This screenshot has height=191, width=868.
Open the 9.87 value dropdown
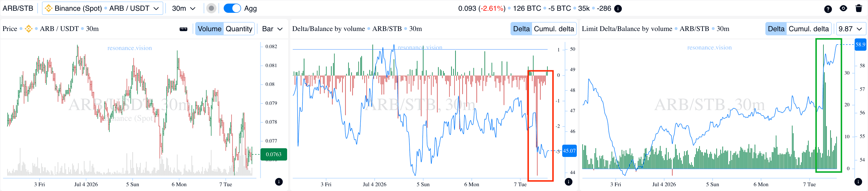point(851,29)
